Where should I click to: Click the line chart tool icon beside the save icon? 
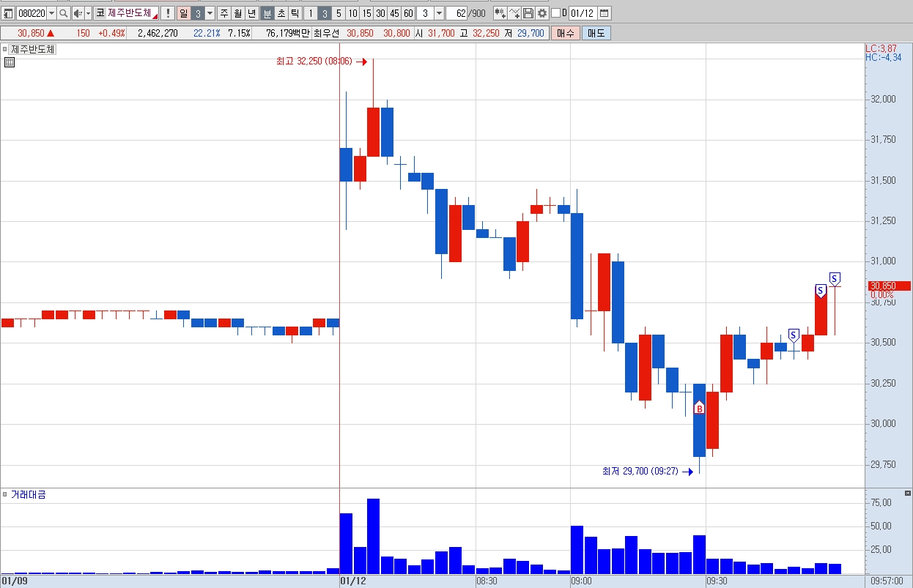[514, 13]
